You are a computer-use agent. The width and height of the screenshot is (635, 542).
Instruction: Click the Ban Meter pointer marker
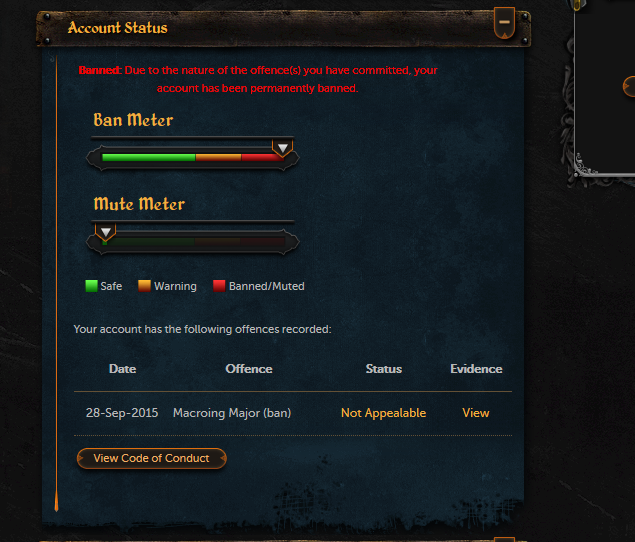point(283,148)
